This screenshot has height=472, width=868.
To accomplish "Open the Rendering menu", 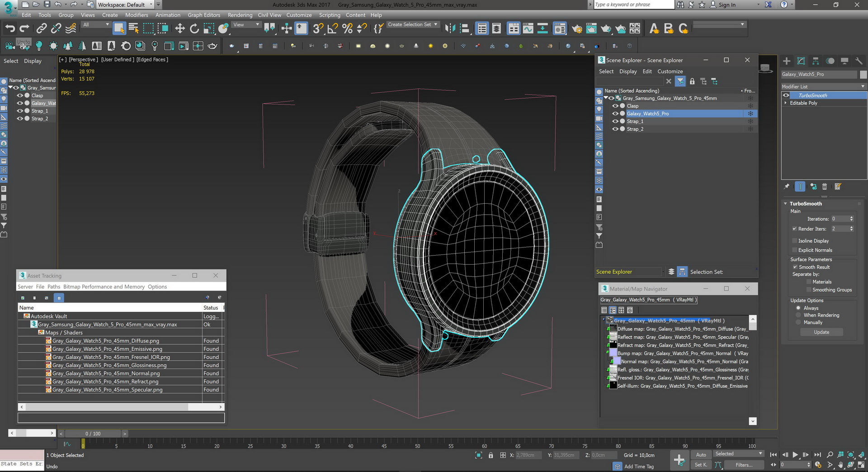I will [240, 15].
